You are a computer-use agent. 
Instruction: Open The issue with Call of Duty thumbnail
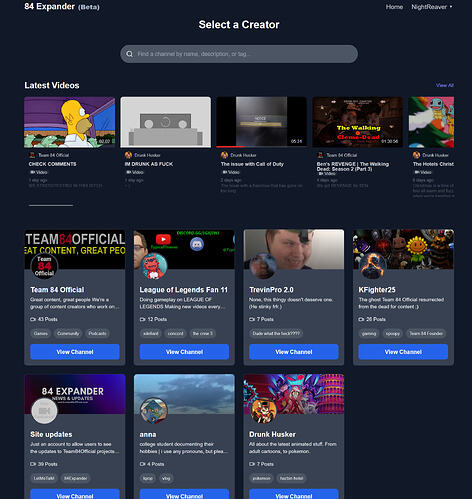click(x=261, y=122)
